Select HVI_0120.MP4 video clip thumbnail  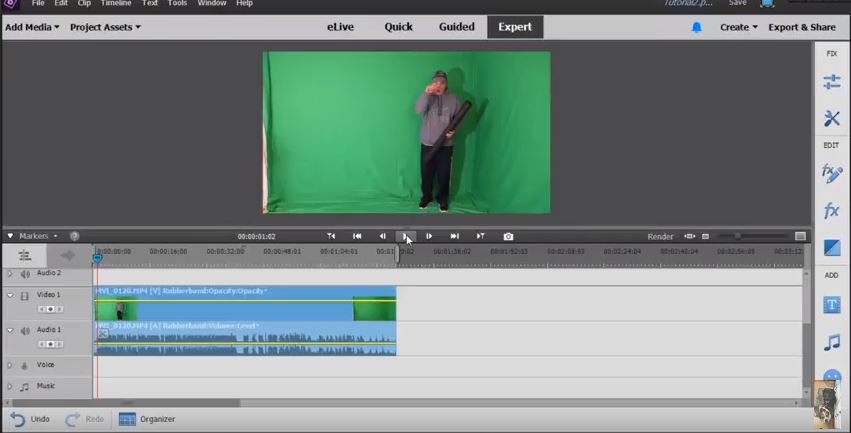pos(116,310)
